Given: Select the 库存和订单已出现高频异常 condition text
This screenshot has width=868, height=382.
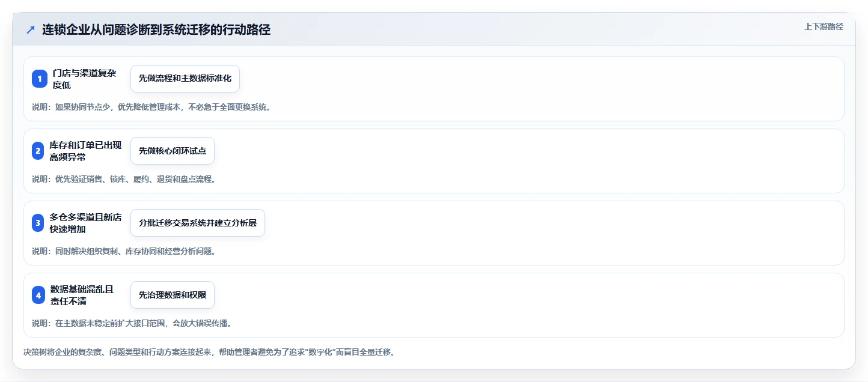Looking at the screenshot, I should point(85,151).
